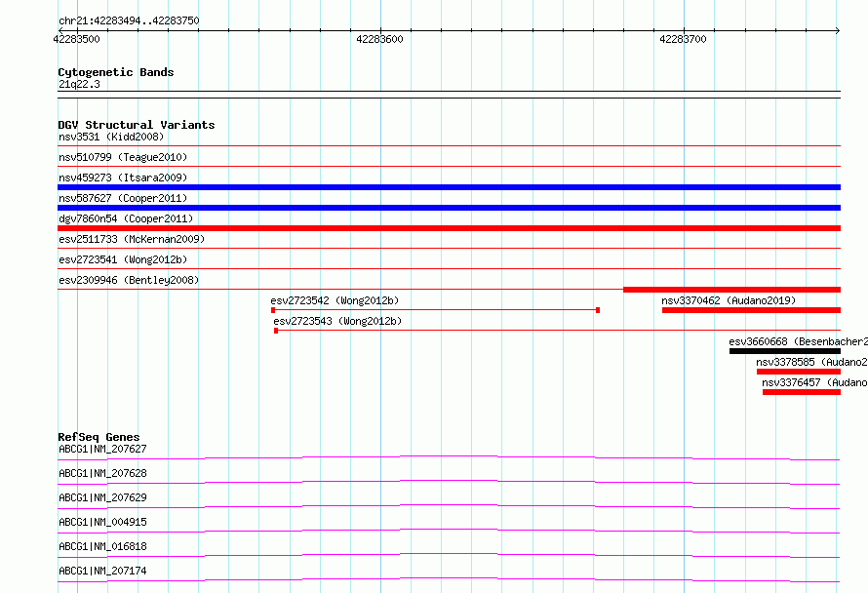Open variant nsv510799 (Teague2010)
This screenshot has width=868, height=593.
point(123,157)
